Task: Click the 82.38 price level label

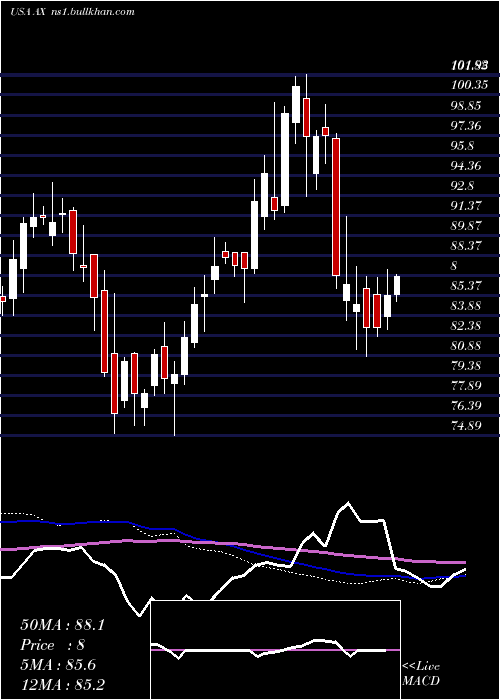Action: tap(466, 326)
